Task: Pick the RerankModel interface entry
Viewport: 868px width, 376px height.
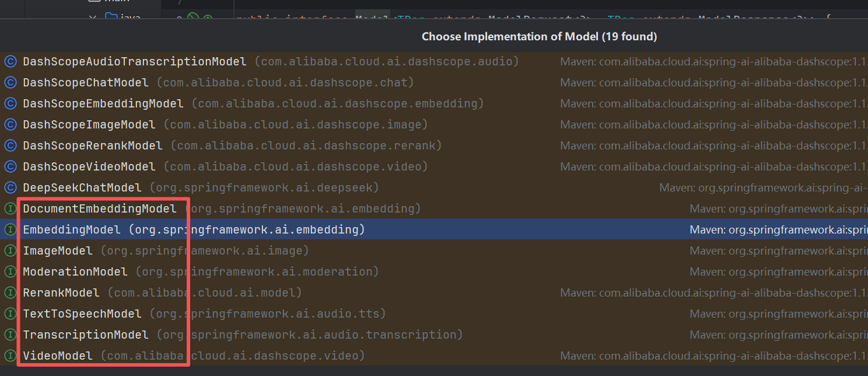Action: click(x=61, y=293)
